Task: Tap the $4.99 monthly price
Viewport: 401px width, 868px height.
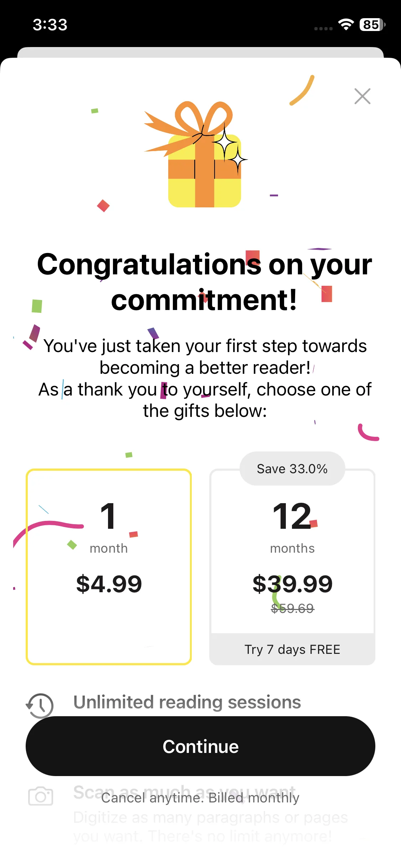Action: 109,584
